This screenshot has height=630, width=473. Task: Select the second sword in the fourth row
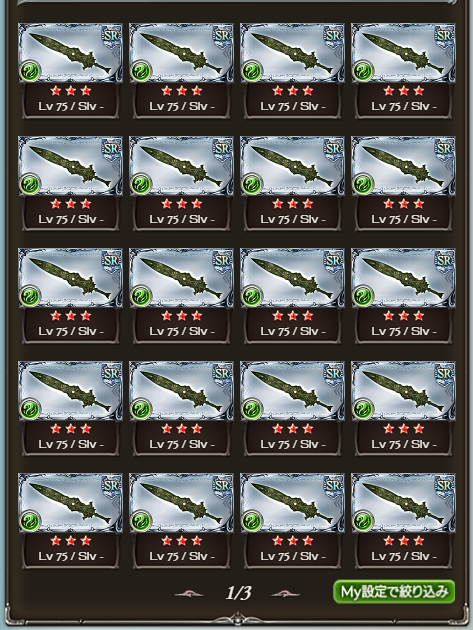click(x=181, y=391)
